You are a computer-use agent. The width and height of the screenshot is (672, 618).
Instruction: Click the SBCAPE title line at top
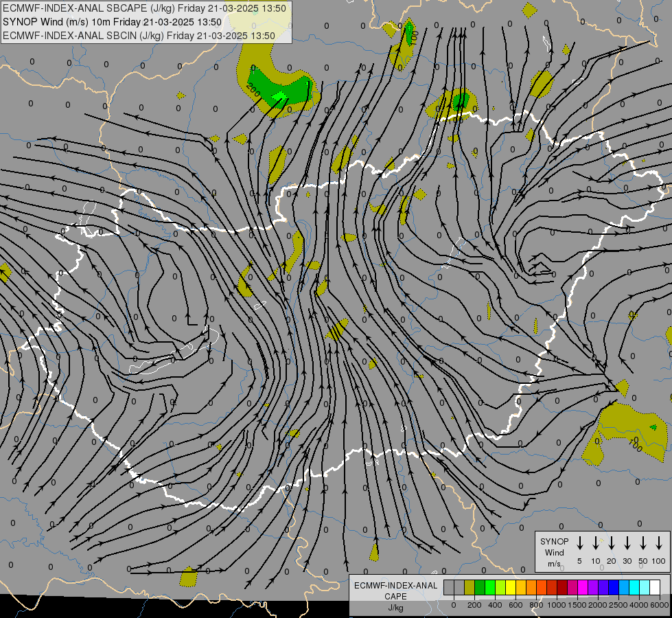(x=144, y=8)
